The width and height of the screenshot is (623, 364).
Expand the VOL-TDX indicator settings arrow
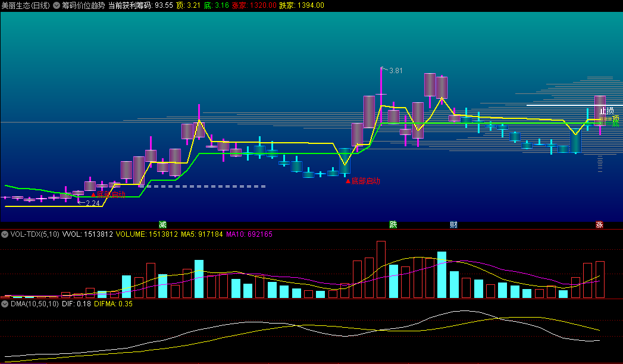tap(5, 234)
